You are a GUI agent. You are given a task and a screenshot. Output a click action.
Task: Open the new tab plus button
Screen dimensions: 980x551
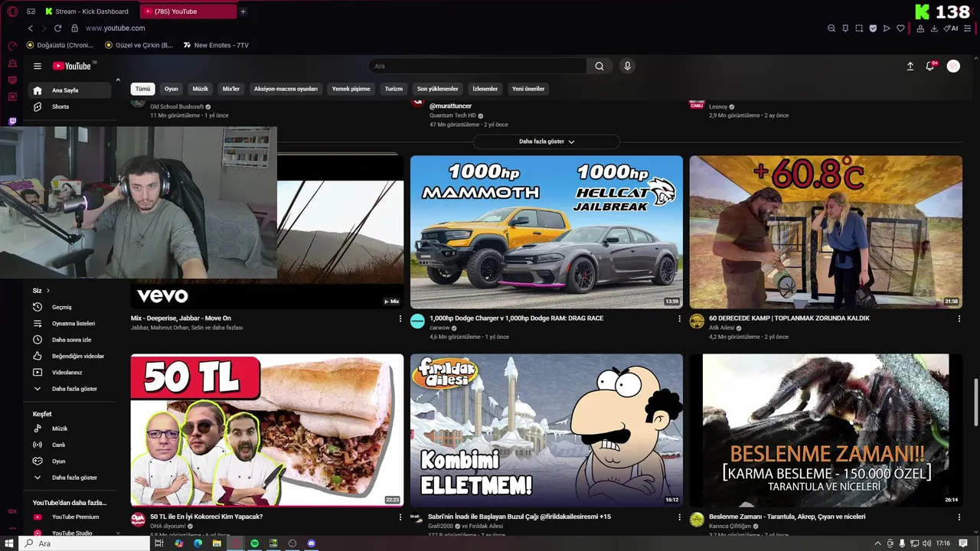243,11
